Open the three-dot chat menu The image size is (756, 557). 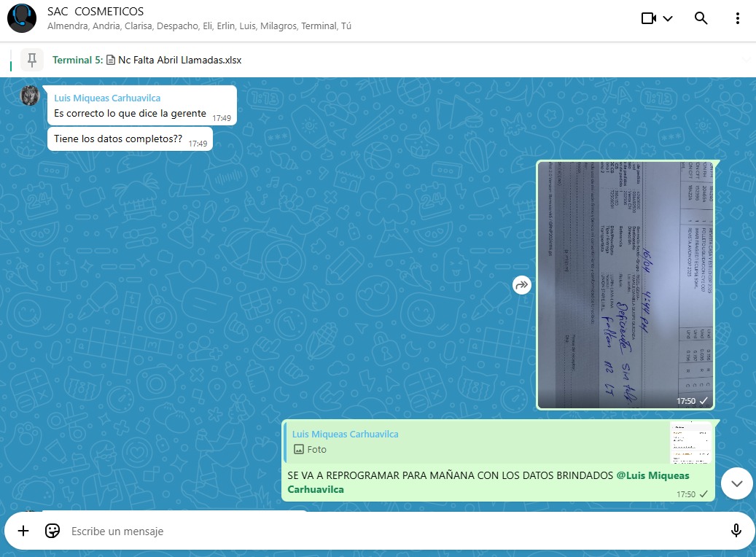(x=738, y=19)
